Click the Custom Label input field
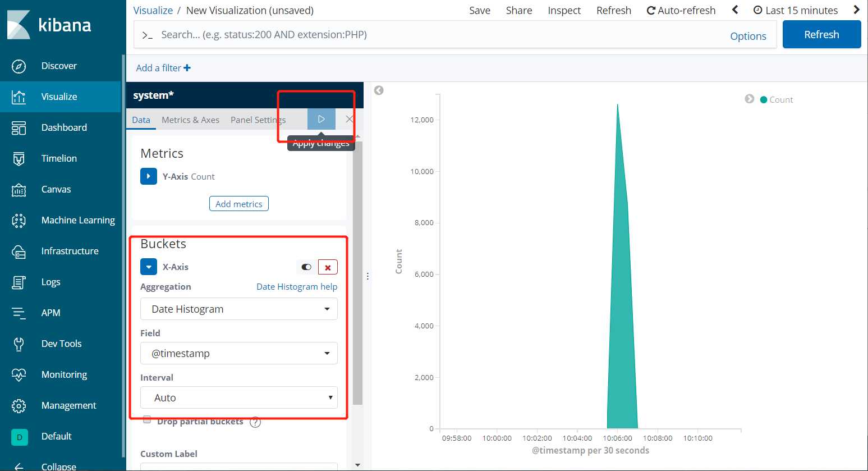Viewport: 868px width, 471px height. tap(239, 467)
